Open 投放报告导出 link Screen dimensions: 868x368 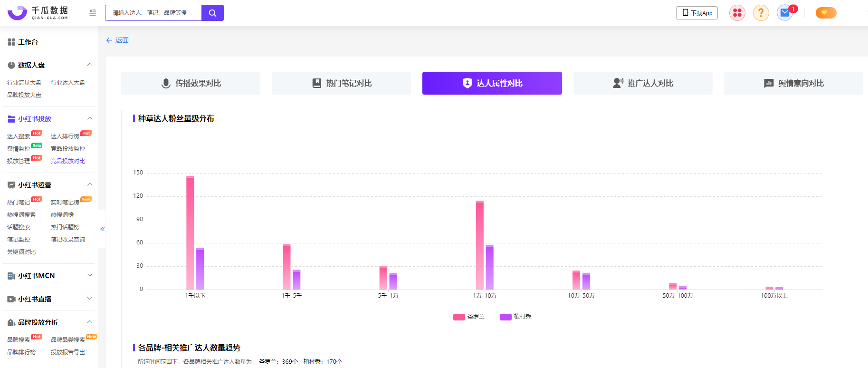click(x=68, y=352)
